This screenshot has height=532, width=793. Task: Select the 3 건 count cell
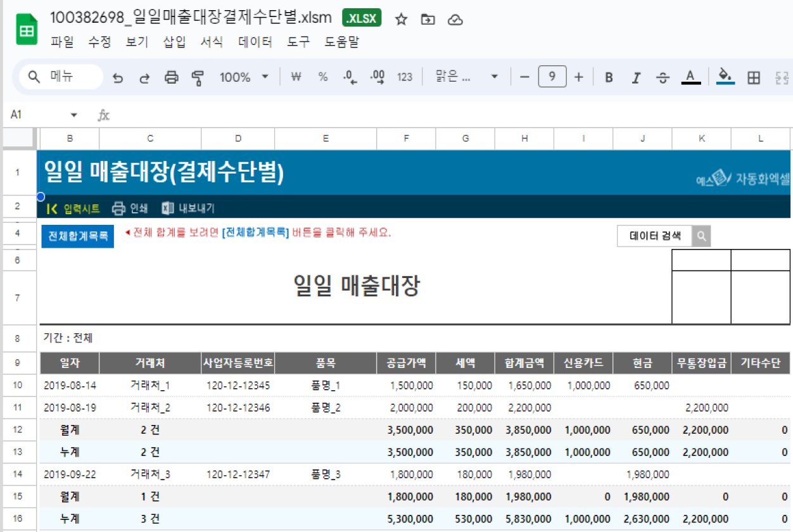(150, 519)
